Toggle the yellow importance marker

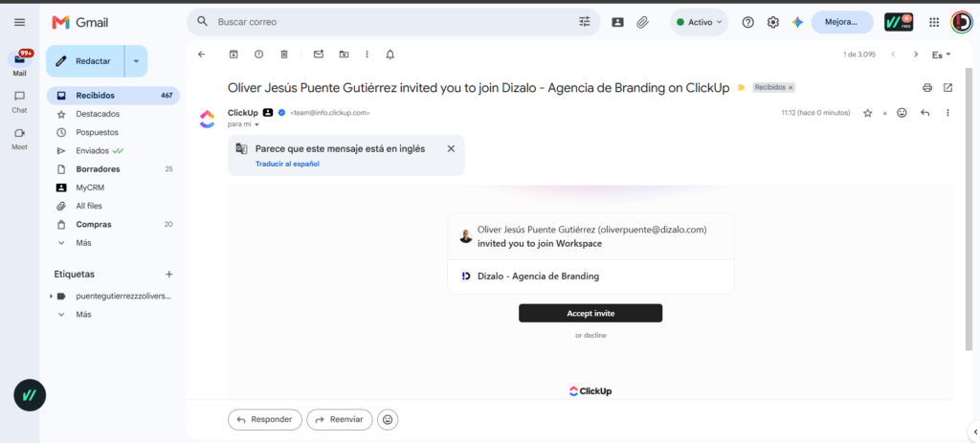(x=742, y=88)
